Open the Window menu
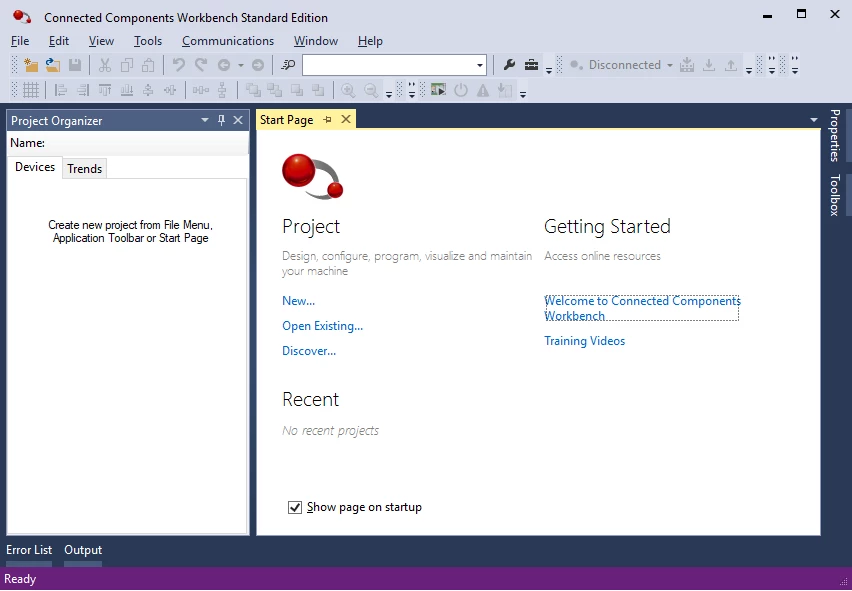This screenshot has width=852, height=591. coord(316,41)
